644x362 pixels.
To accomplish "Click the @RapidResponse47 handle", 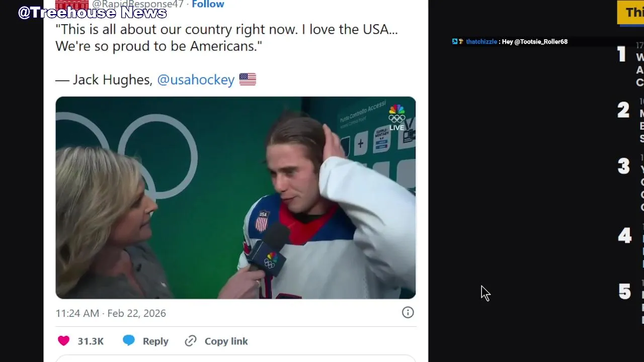I will 137,5.
